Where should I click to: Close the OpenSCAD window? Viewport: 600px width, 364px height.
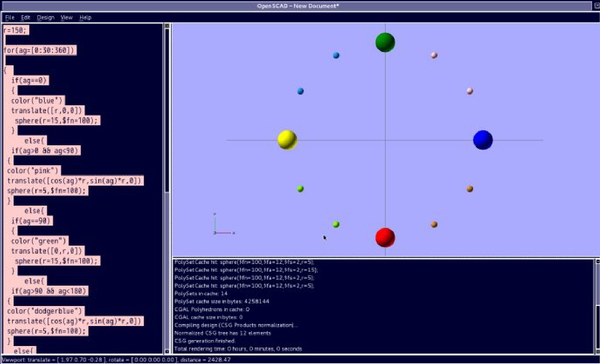pos(596,6)
